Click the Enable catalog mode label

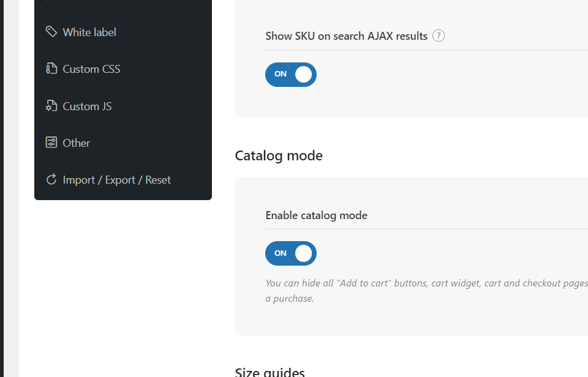pyautogui.click(x=316, y=215)
